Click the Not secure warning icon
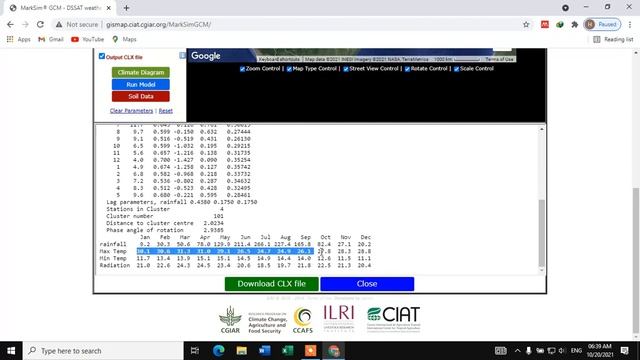Image resolution: width=640 pixels, height=360 pixels. tap(59, 24)
